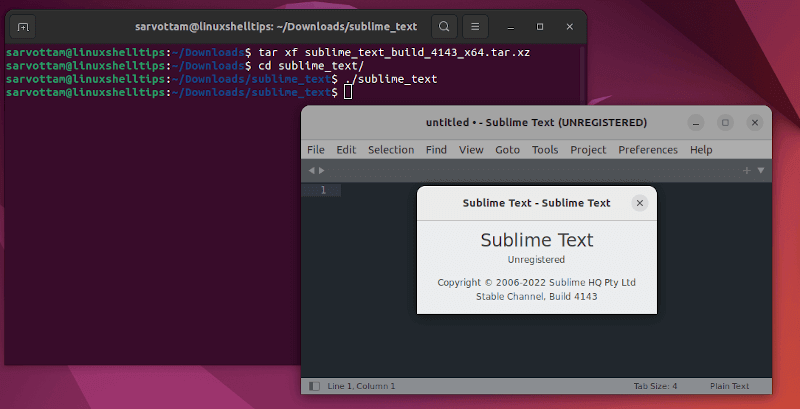Viewport: 800px width, 409px height.
Task: Click the terminal search icon
Action: pyautogui.click(x=445, y=25)
